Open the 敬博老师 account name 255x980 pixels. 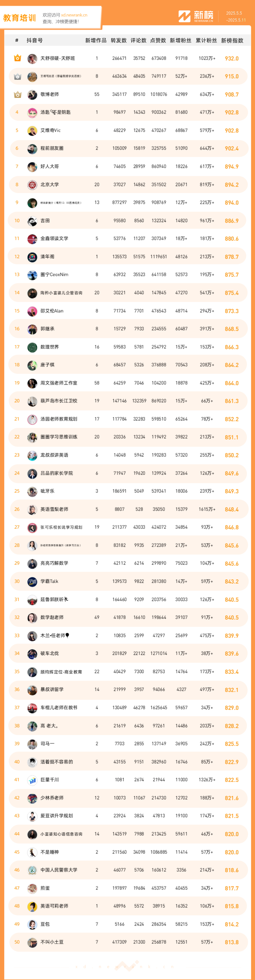(50, 94)
